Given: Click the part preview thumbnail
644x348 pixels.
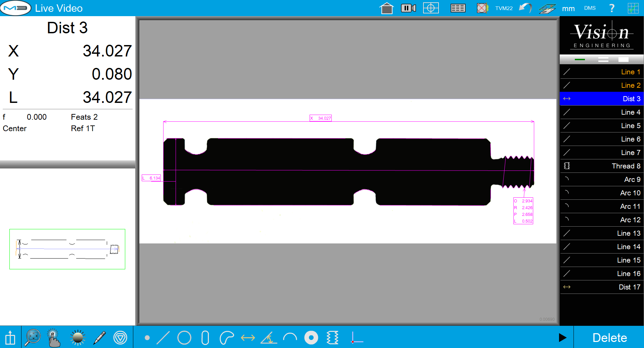Looking at the screenshot, I should pos(67,249).
